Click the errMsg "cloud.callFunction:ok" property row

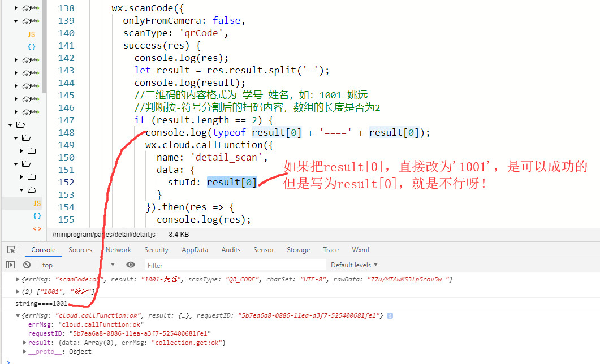[x=86, y=324]
